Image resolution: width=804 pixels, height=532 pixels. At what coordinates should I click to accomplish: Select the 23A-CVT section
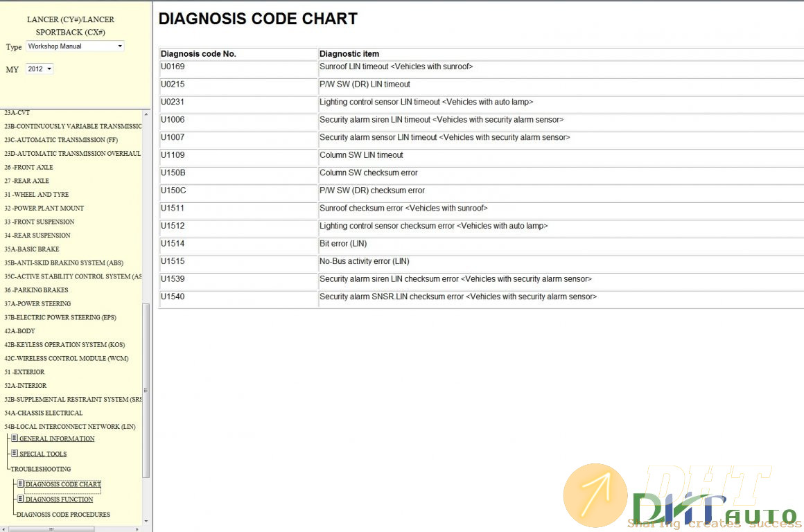(17, 112)
